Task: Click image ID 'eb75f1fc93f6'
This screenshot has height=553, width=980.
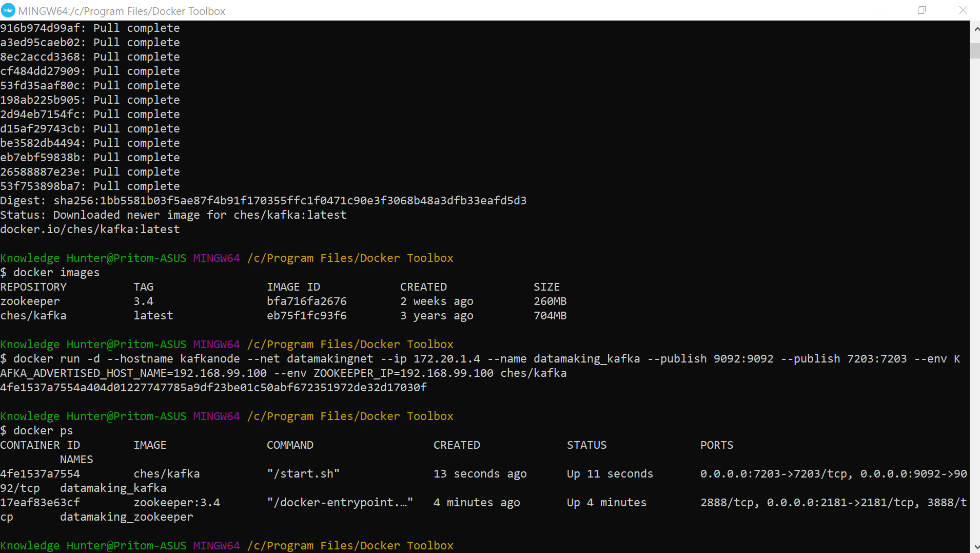Action: point(307,316)
